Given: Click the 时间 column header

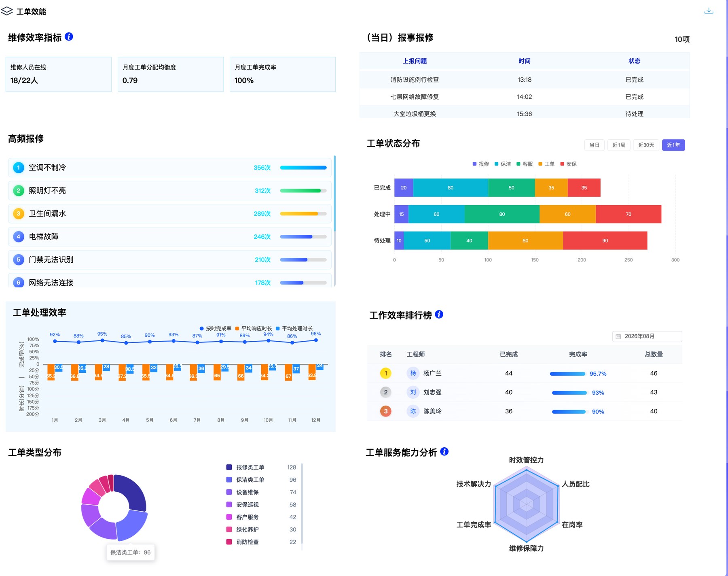Looking at the screenshot, I should tap(525, 61).
